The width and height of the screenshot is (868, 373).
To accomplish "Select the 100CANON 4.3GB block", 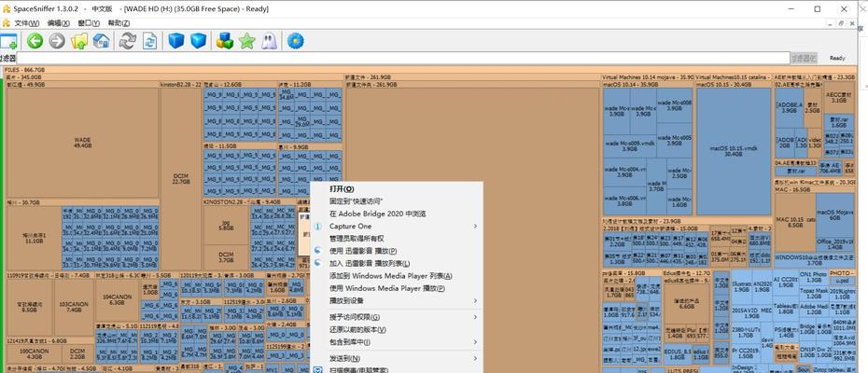I will tap(34, 354).
